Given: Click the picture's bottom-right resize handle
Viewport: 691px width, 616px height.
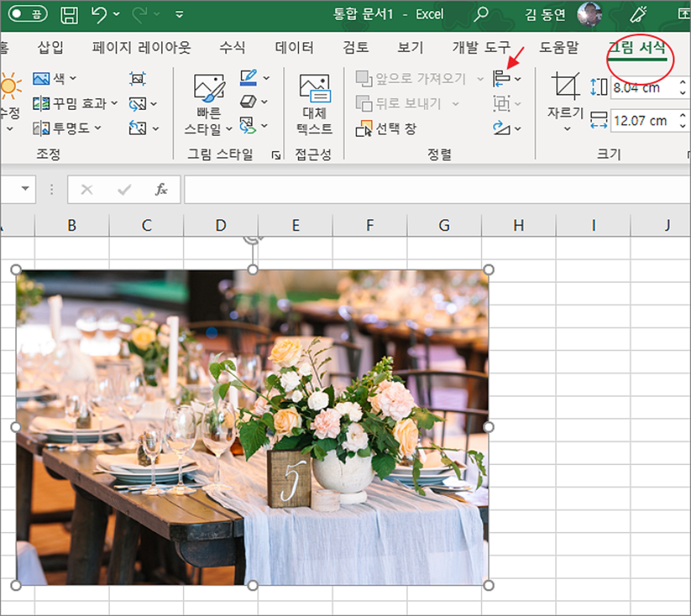Looking at the screenshot, I should click(x=489, y=586).
